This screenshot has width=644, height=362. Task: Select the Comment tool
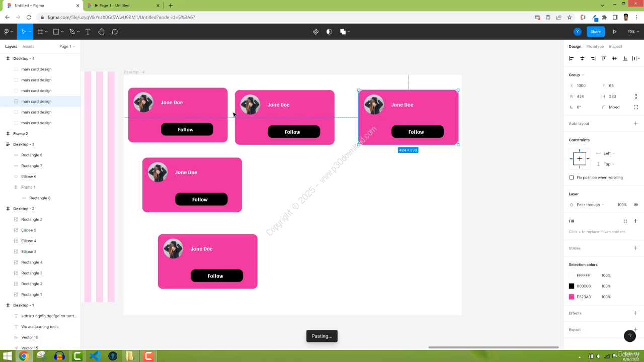pyautogui.click(x=115, y=32)
